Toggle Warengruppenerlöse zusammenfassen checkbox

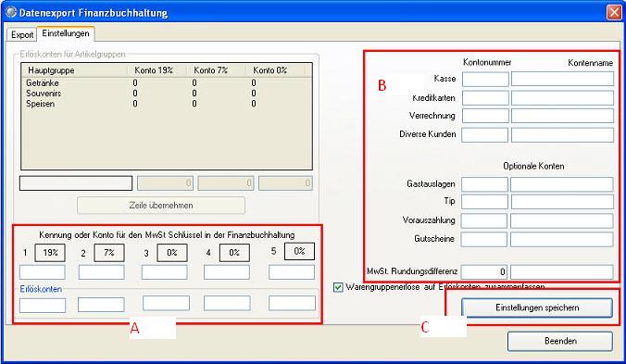pyautogui.click(x=338, y=287)
